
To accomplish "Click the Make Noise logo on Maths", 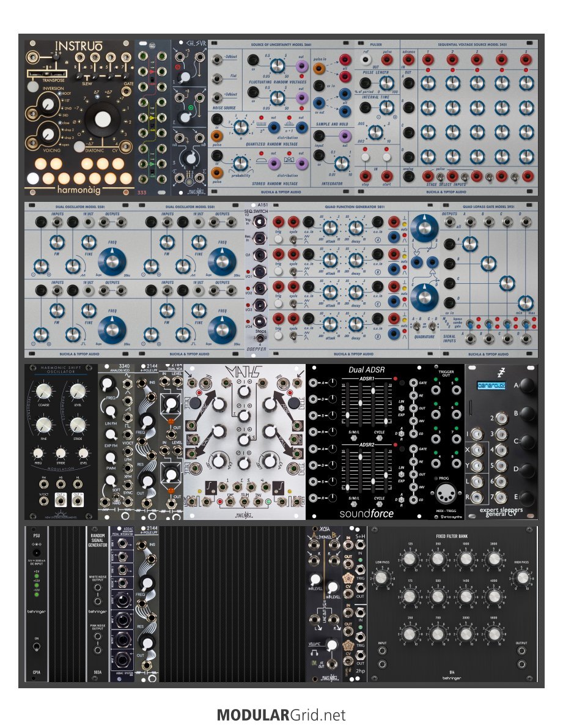I will click(244, 515).
